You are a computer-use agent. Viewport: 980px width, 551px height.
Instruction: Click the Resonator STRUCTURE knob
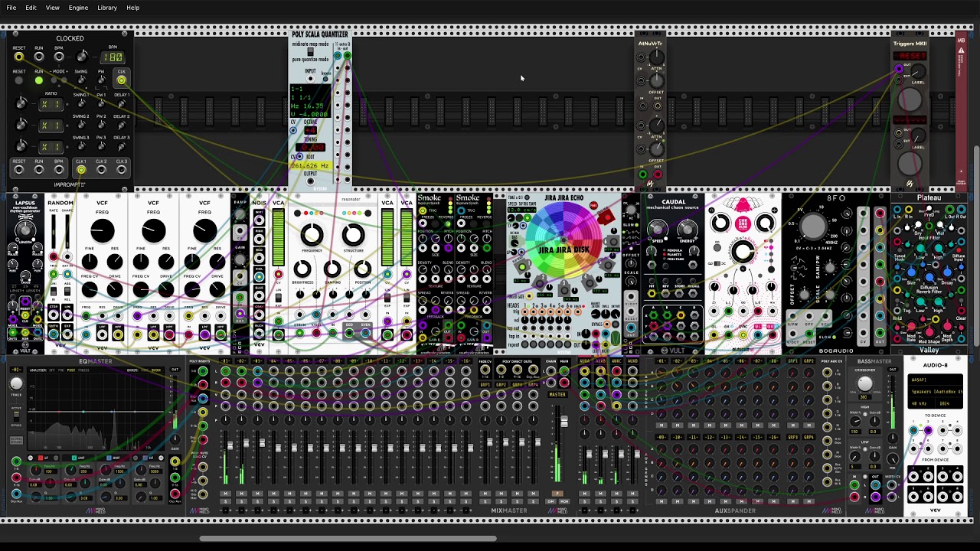point(353,234)
